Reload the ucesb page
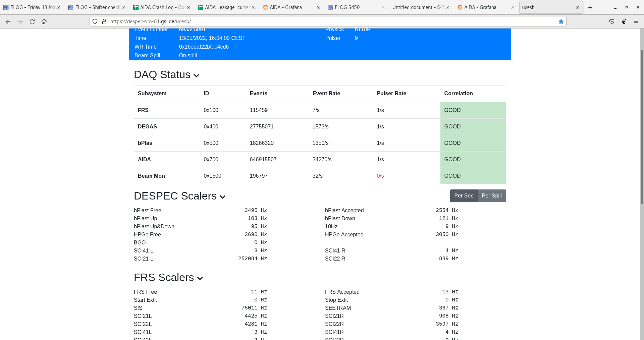Viewport: 644px width, 340px height. 32,21
